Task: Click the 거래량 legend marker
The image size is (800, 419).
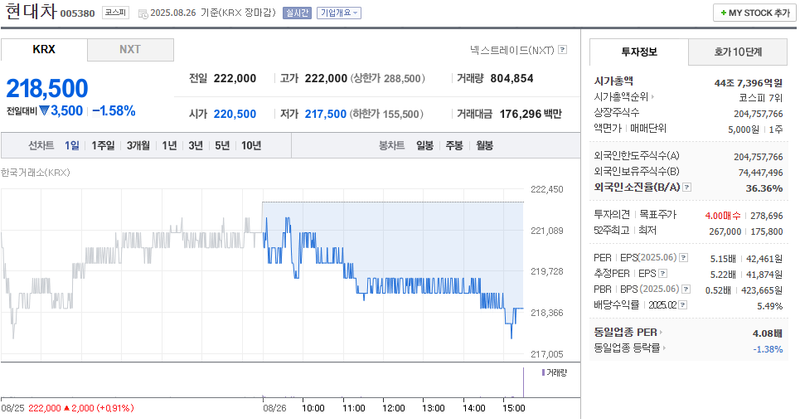Action: (543, 373)
